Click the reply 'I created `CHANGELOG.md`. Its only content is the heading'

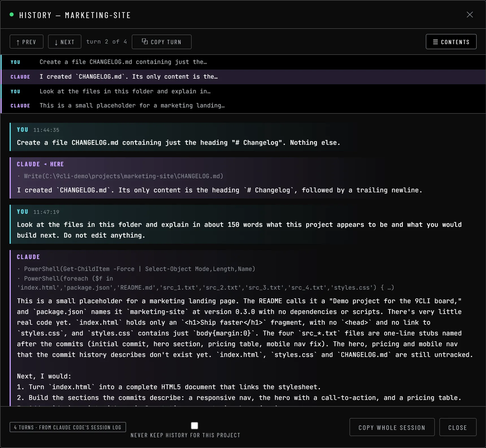pyautogui.click(x=219, y=190)
